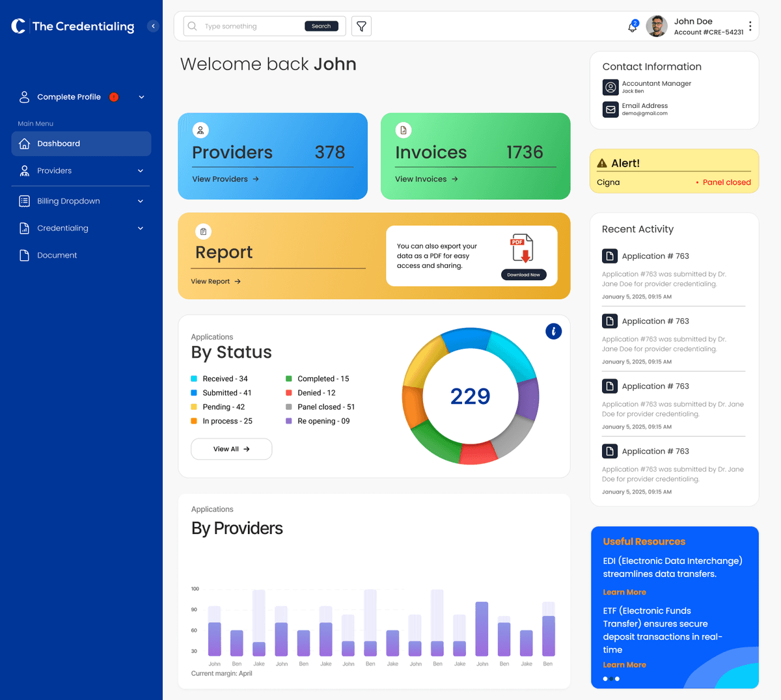Click the first carousel dot in Useful Resources
The image size is (781, 700).
coord(605,679)
